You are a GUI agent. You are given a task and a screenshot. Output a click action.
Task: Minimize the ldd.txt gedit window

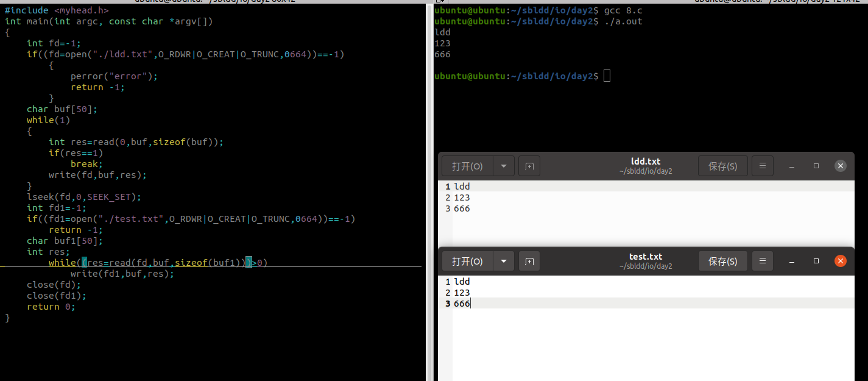click(x=792, y=166)
